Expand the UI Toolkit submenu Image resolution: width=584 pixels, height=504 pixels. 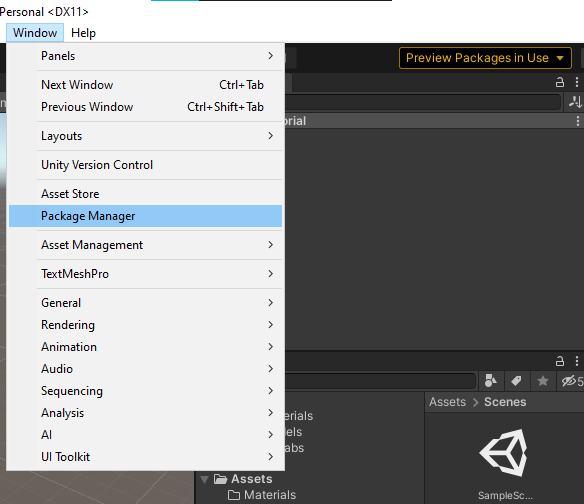tap(145, 457)
